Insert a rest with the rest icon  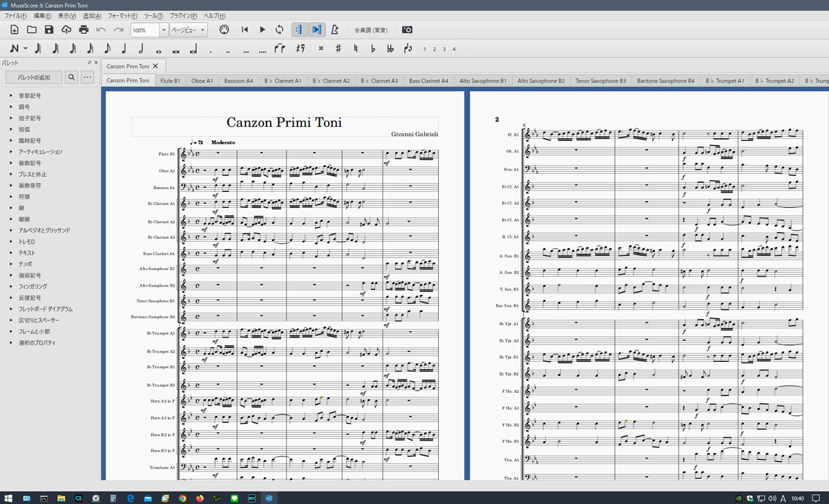tap(301, 49)
